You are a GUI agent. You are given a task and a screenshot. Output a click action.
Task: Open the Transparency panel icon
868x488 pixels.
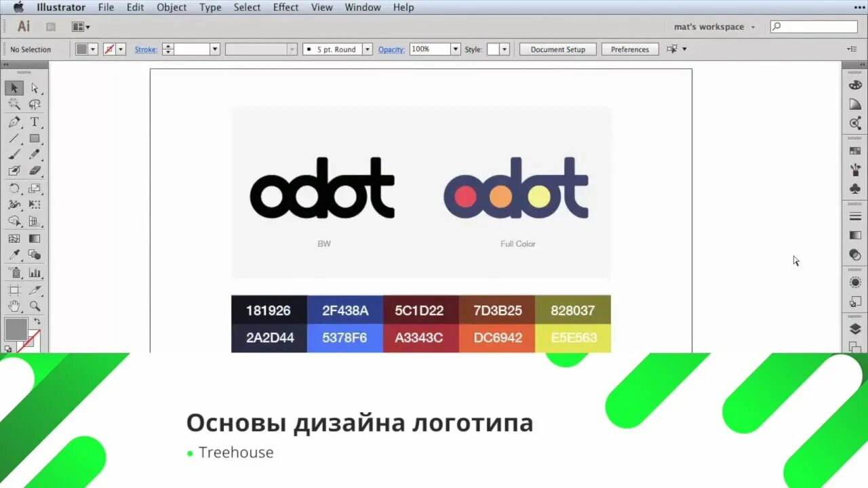[855, 255]
